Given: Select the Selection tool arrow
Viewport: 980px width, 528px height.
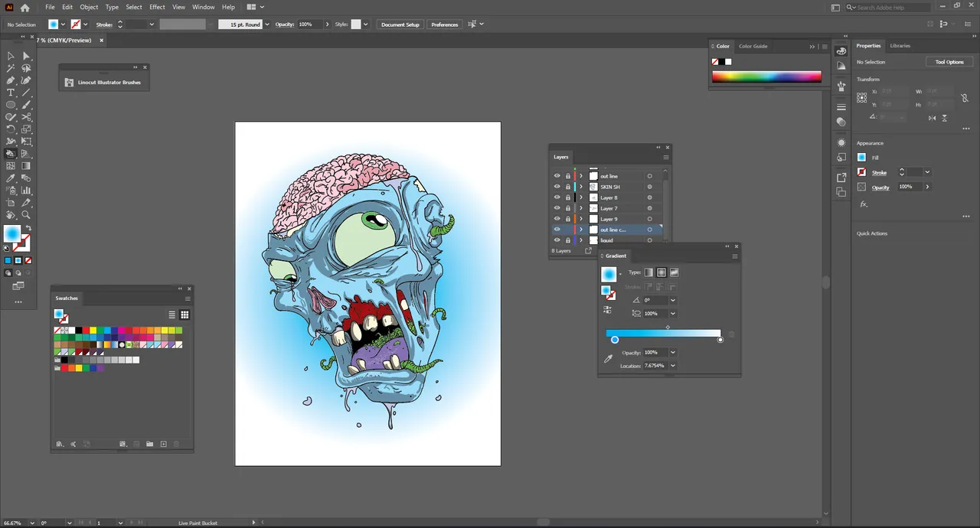Looking at the screenshot, I should click(11, 56).
